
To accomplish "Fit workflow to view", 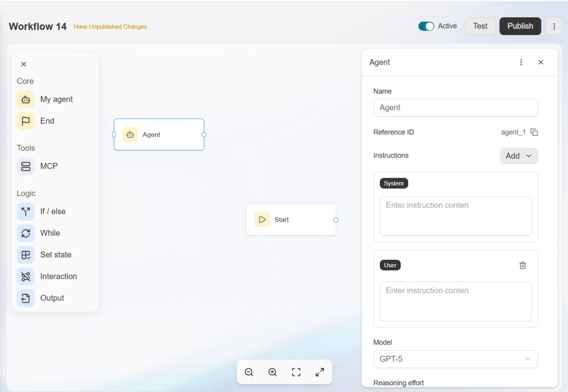I will point(296,372).
